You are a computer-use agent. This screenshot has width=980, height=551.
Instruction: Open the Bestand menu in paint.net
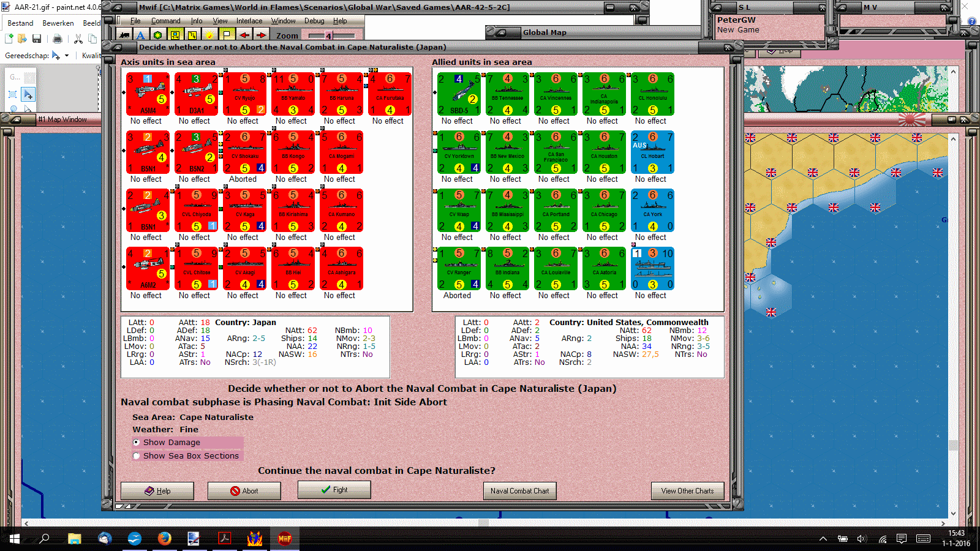coord(21,23)
